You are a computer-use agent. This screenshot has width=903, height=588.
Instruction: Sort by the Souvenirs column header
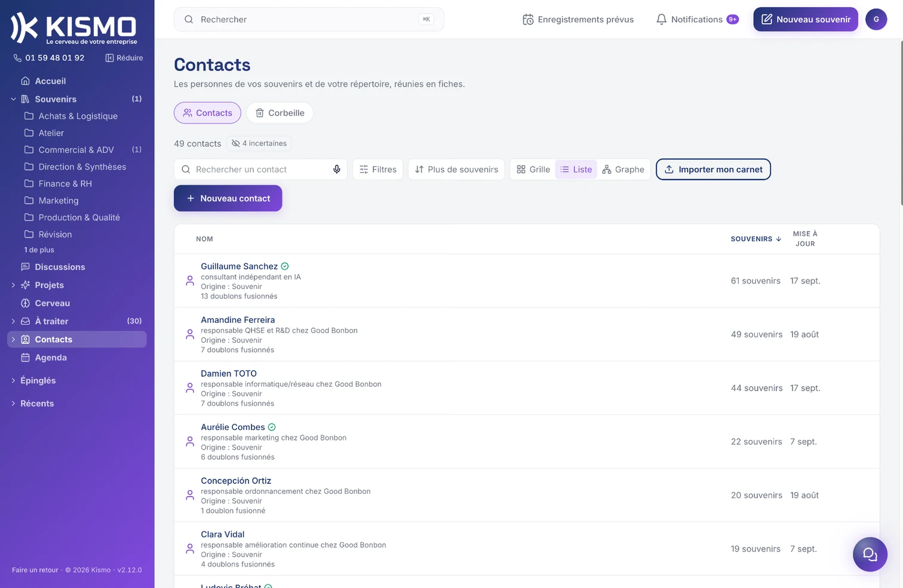tap(755, 239)
